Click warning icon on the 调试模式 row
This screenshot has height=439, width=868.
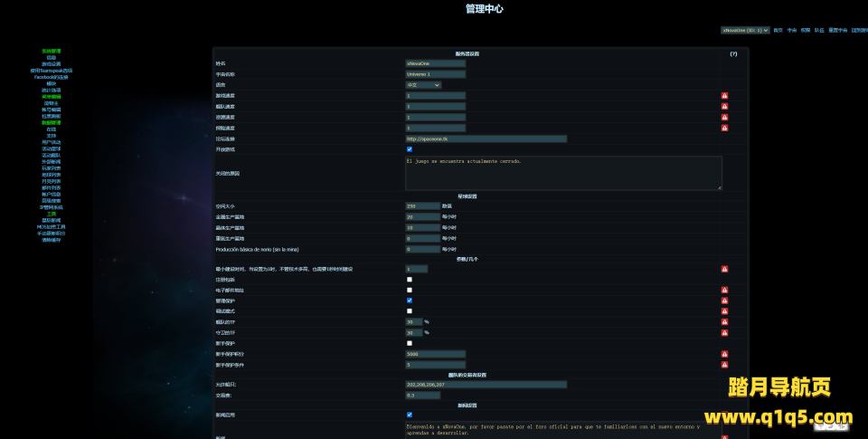point(724,311)
